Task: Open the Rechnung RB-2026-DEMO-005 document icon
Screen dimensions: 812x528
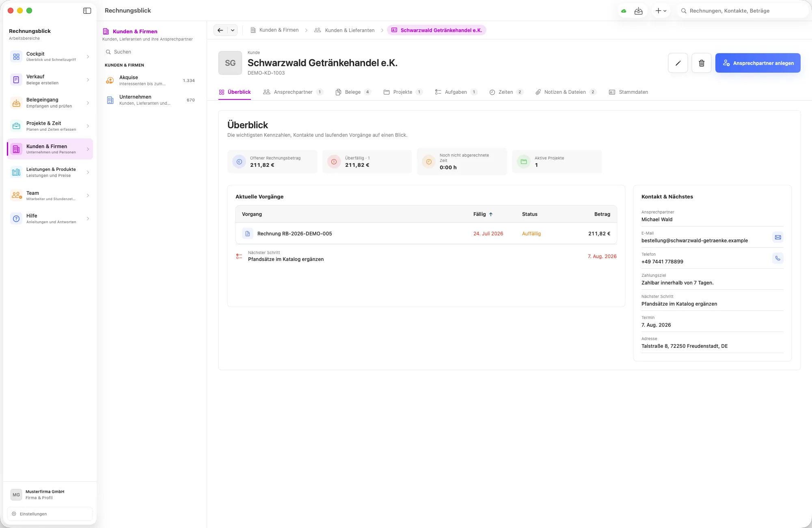Action: click(x=247, y=233)
